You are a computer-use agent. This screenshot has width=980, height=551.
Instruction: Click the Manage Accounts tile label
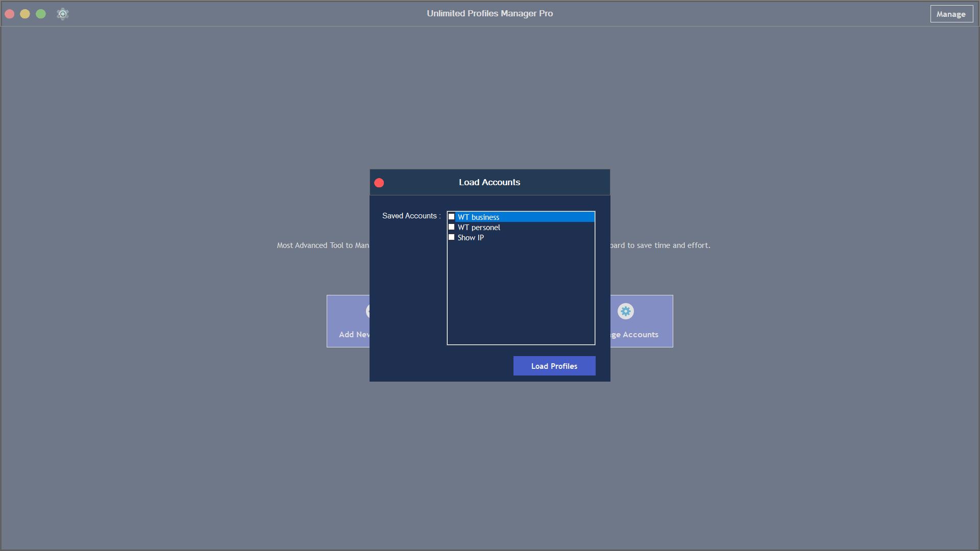click(634, 335)
